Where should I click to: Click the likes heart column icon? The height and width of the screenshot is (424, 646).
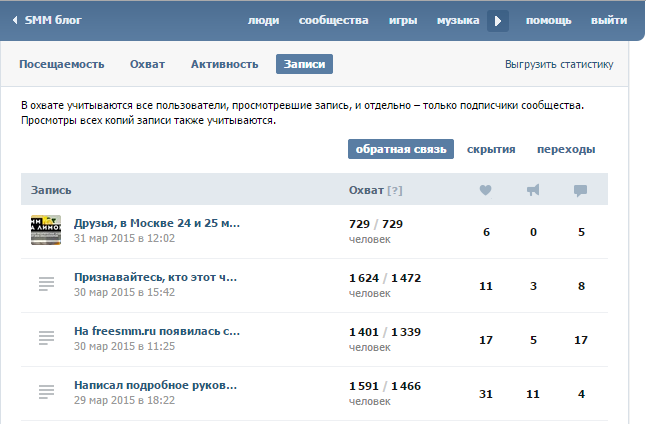(x=486, y=190)
